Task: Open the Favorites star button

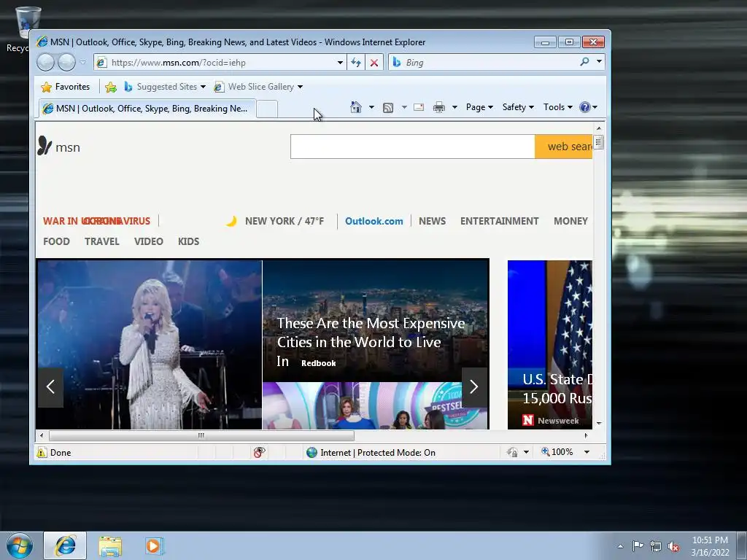Action: click(65, 87)
